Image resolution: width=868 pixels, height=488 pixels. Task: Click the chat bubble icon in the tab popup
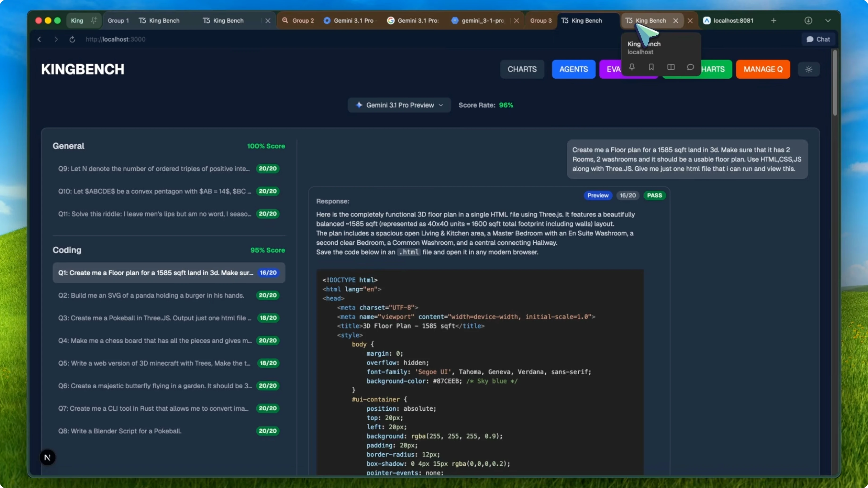(x=690, y=67)
